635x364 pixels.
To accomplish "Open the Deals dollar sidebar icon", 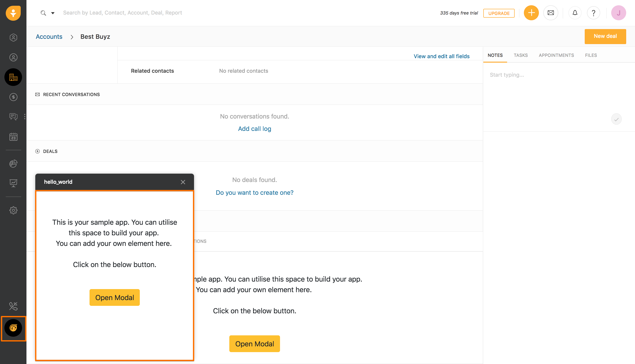I will click(13, 97).
